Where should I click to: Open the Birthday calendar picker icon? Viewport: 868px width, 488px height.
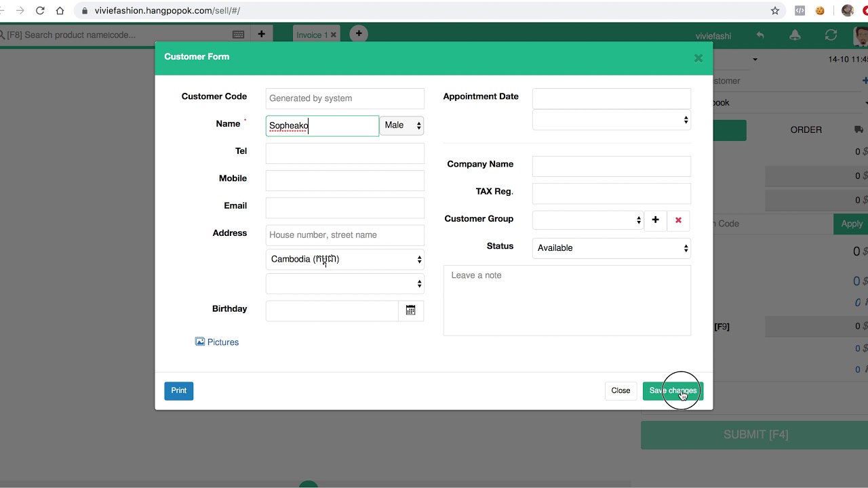(x=411, y=310)
